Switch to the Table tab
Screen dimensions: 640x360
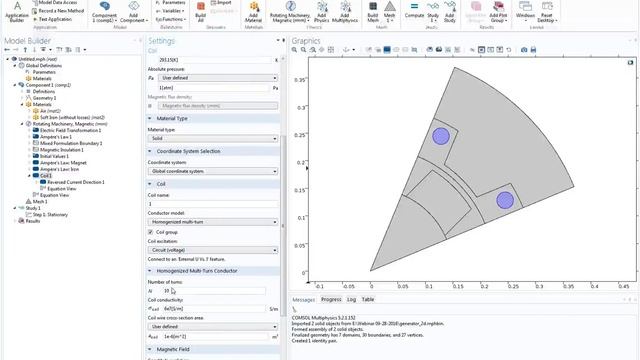pos(368,300)
